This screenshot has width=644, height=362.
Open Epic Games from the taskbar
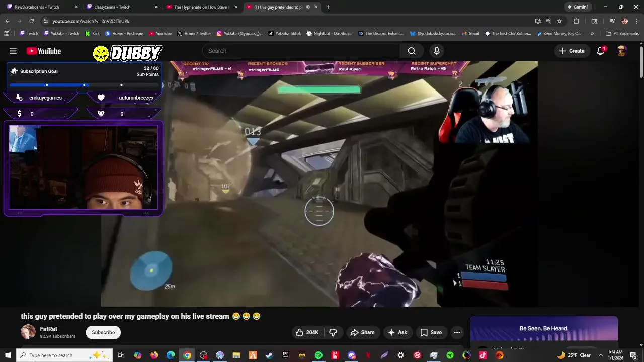pyautogui.click(x=286, y=355)
